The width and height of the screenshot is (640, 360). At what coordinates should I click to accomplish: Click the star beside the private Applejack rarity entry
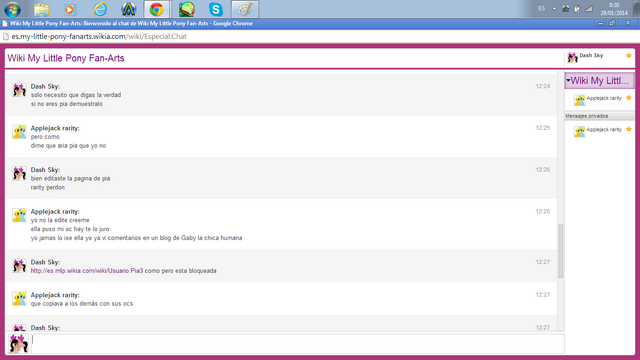(629, 129)
